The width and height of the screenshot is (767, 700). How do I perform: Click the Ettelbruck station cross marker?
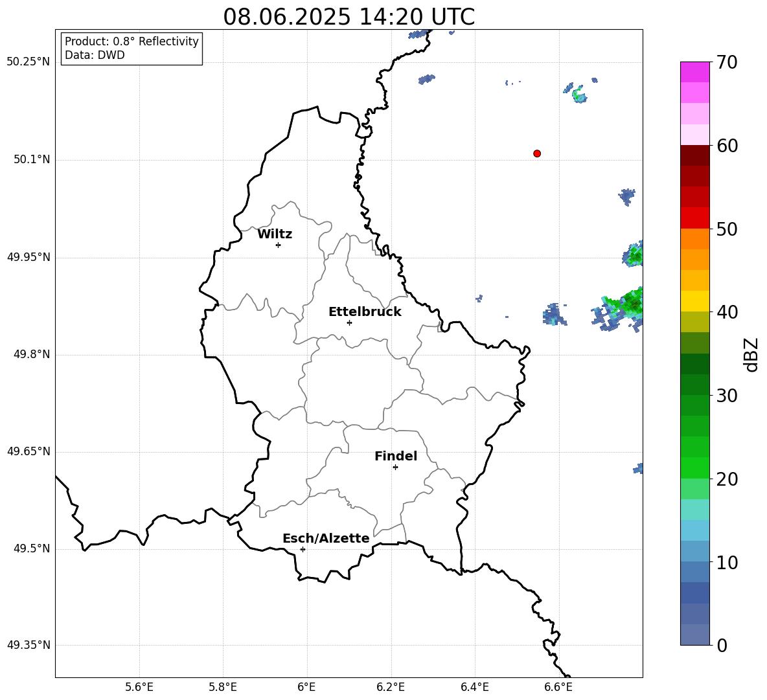[349, 322]
